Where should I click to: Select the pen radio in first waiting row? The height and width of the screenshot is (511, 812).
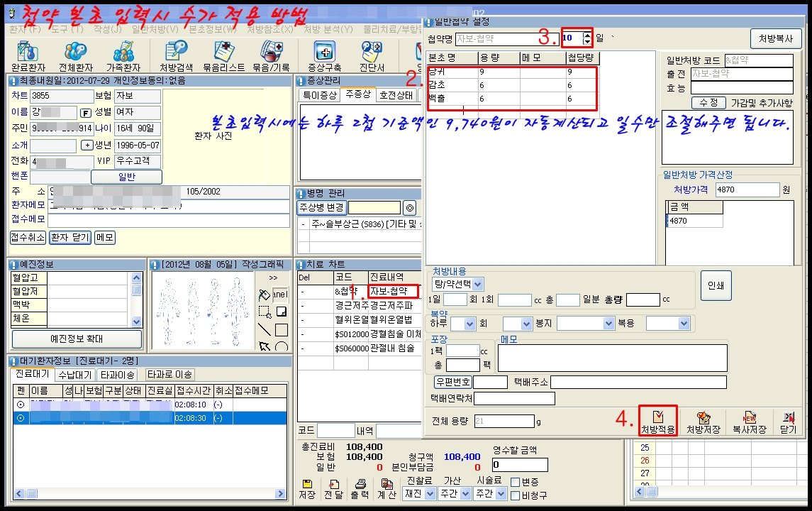pyautogui.click(x=21, y=404)
